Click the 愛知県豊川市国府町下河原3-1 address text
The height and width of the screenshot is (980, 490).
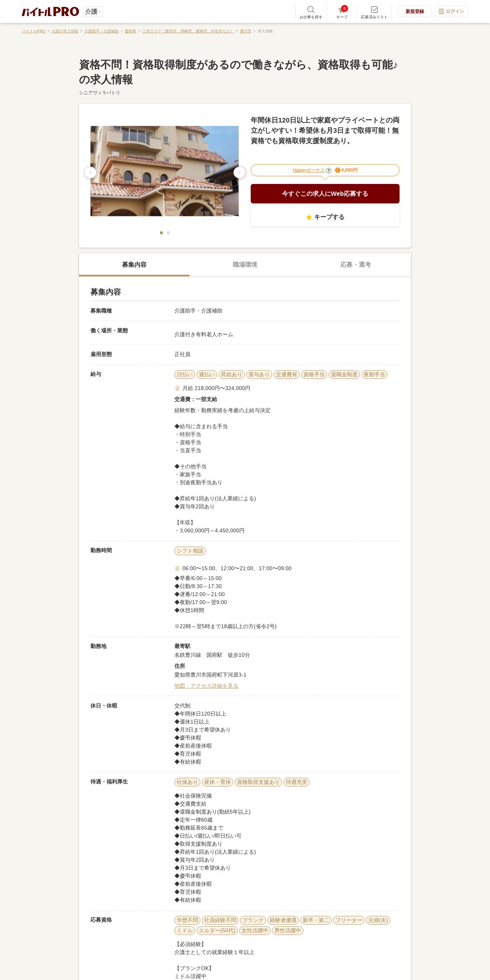[210, 675]
